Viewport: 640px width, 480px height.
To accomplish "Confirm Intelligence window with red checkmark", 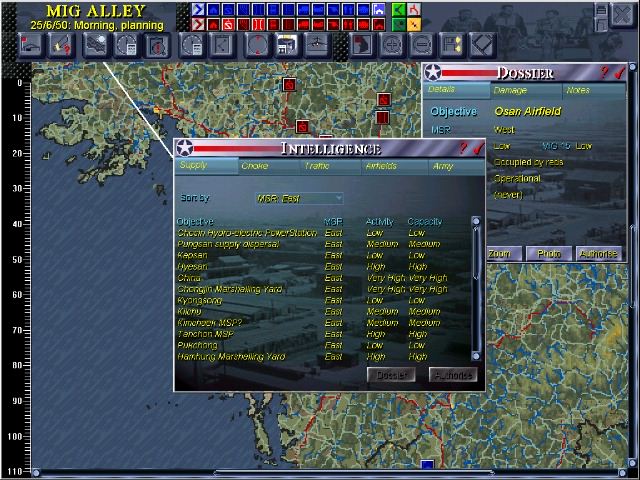I will coord(477,148).
